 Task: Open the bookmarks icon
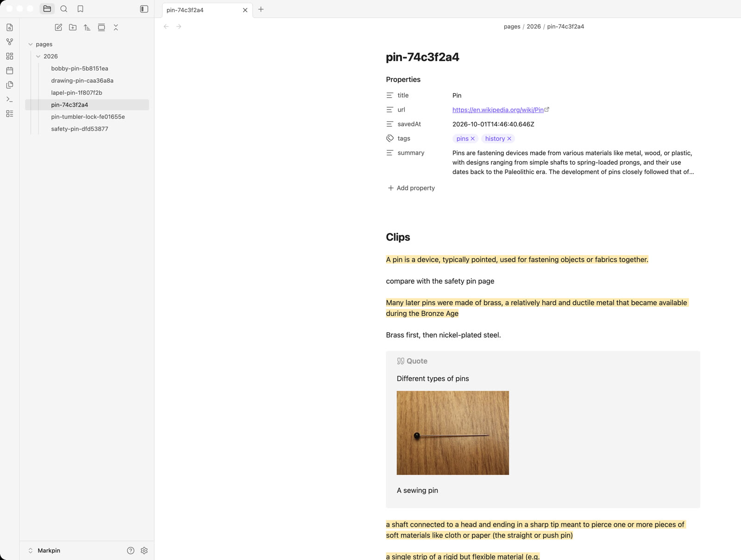click(81, 9)
